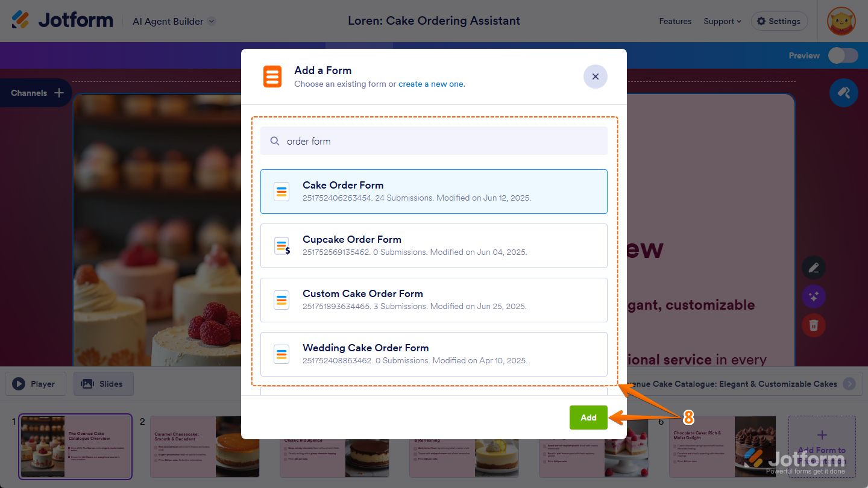Click the paint roller design icon

tap(843, 93)
